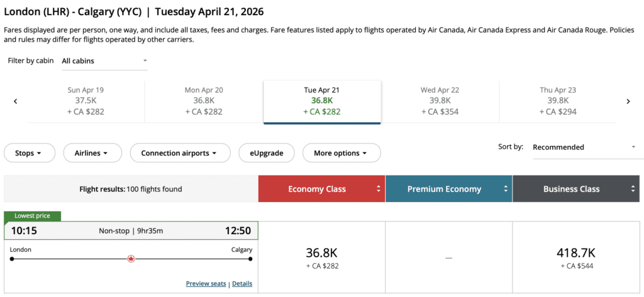The image size is (644, 297).
Task: Choose the 418.7K Business Class fare
Action: coord(577,257)
